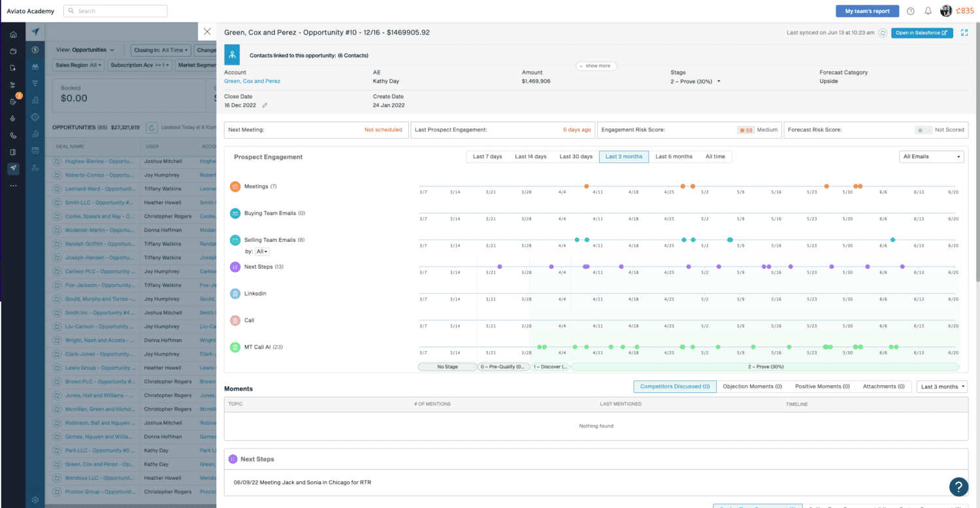Viewport: 980px width, 508px height.
Task: Click the MT Call AI green icon
Action: pos(235,347)
